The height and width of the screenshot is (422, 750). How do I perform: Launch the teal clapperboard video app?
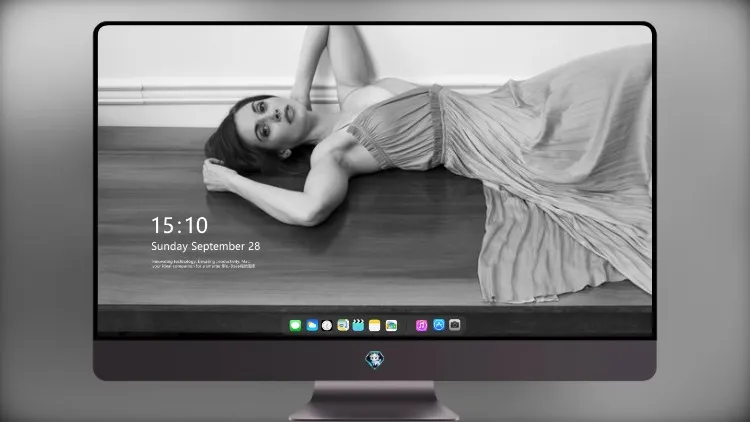click(358, 325)
